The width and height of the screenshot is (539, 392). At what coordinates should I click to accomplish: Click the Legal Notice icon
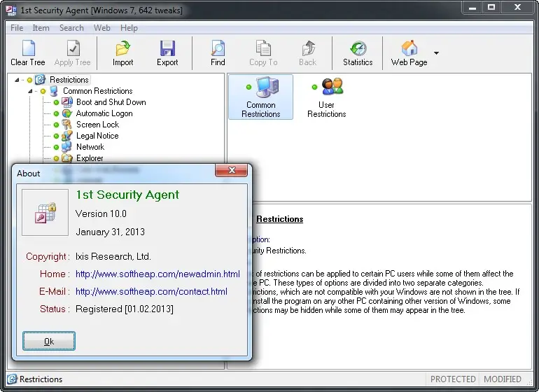(x=67, y=136)
